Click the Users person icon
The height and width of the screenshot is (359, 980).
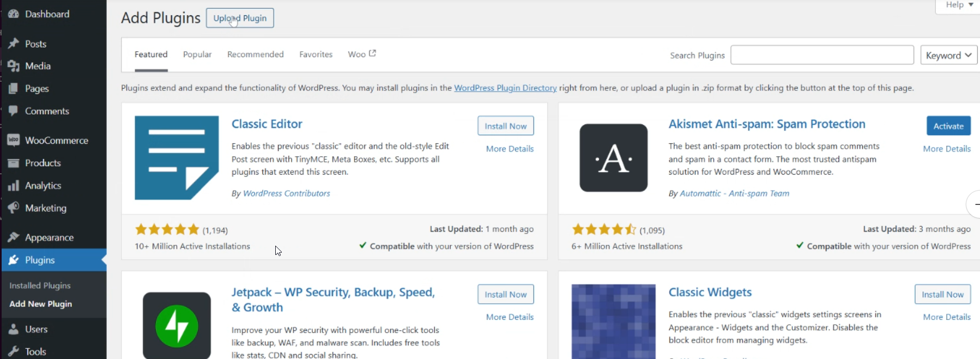click(x=14, y=329)
